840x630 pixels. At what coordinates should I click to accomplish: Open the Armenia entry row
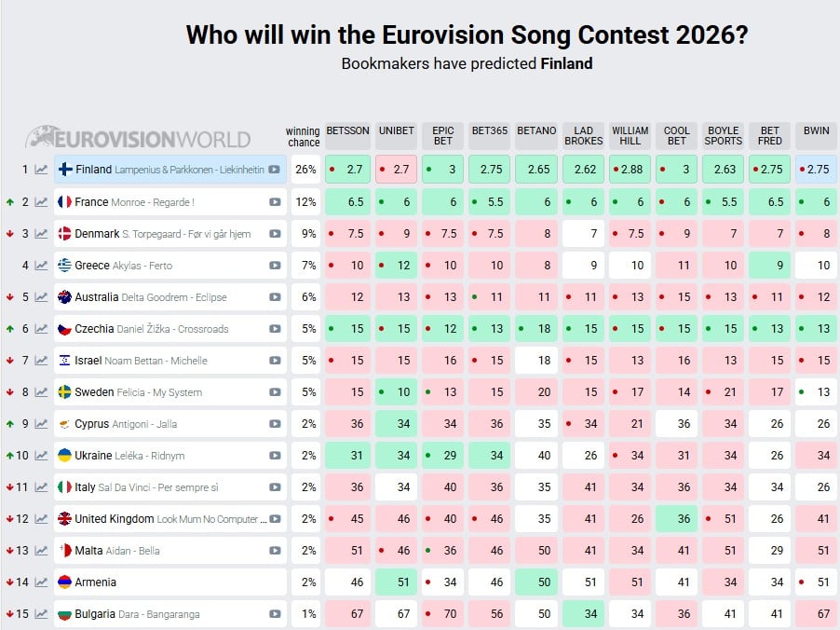[96, 582]
